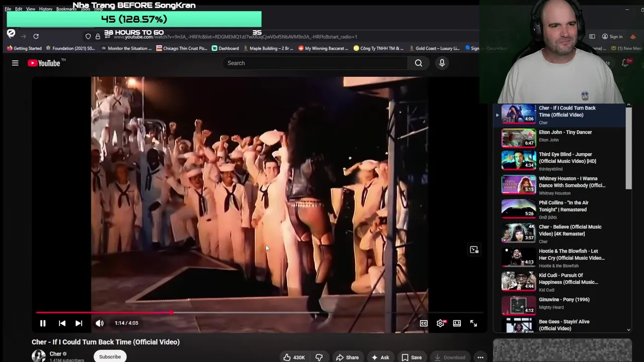Click the lock site info icon
The height and width of the screenshot is (362, 644).
[98, 36]
